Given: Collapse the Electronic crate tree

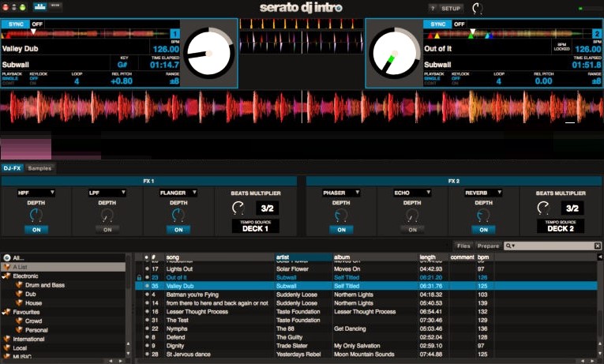Looking at the screenshot, I should (3, 276).
